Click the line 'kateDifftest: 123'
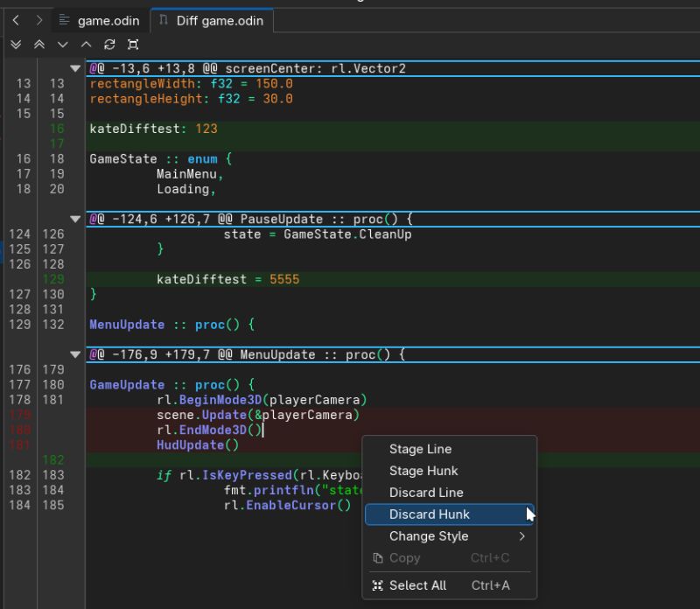This screenshot has height=609, width=700. (x=154, y=129)
